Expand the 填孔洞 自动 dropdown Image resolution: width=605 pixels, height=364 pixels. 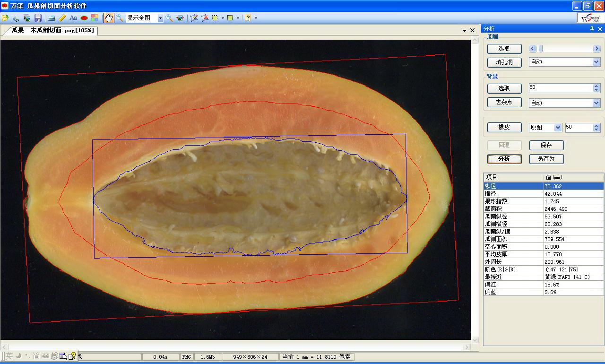596,62
